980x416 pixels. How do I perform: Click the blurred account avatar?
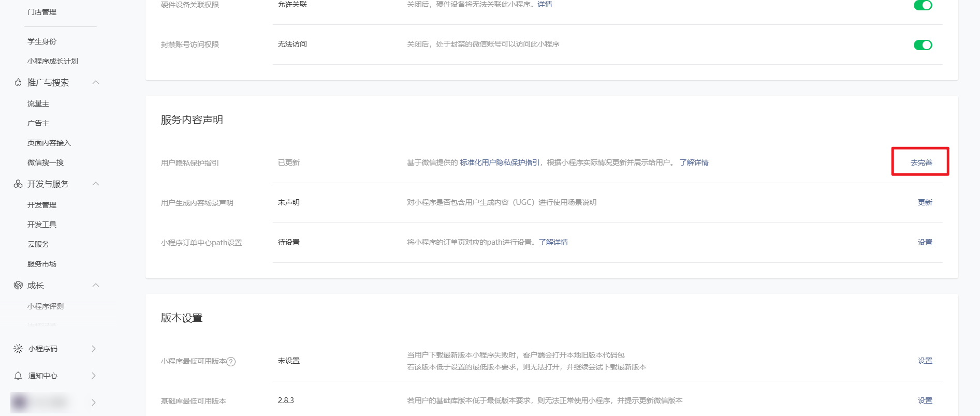point(20,402)
